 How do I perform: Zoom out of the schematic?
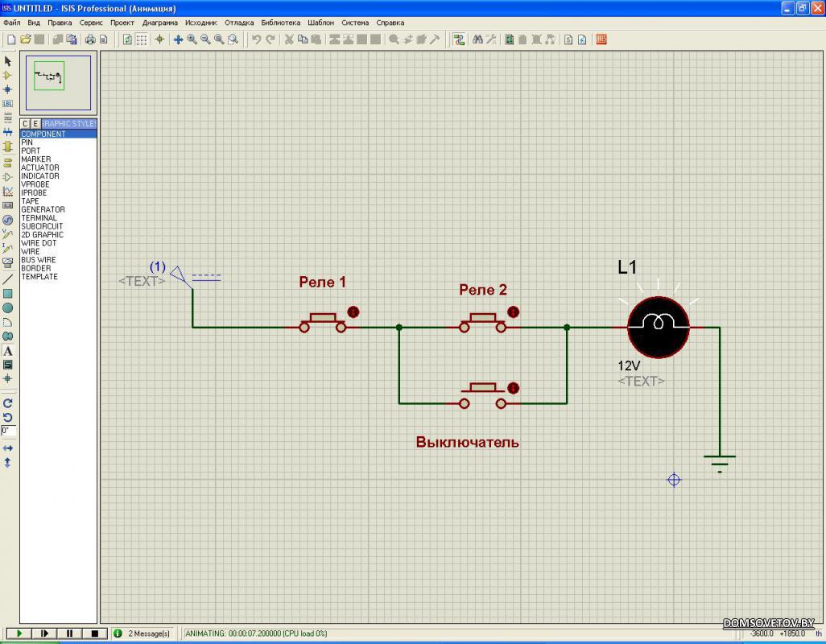[x=205, y=39]
